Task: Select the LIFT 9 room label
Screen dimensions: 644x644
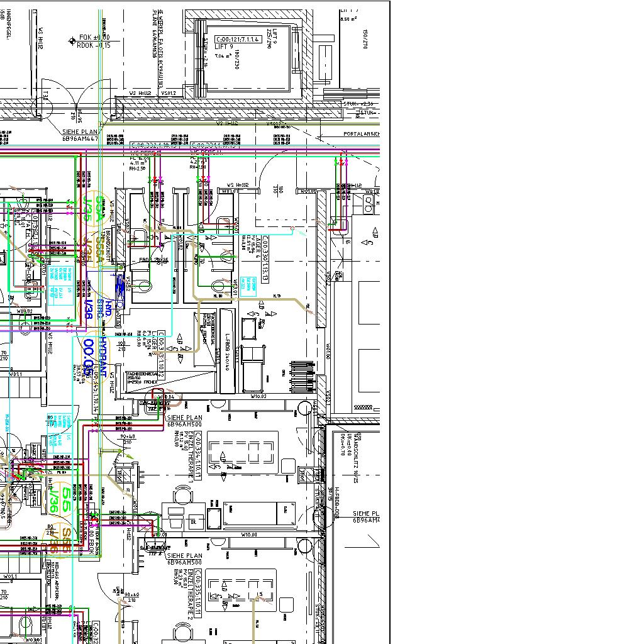Action: 224,47
